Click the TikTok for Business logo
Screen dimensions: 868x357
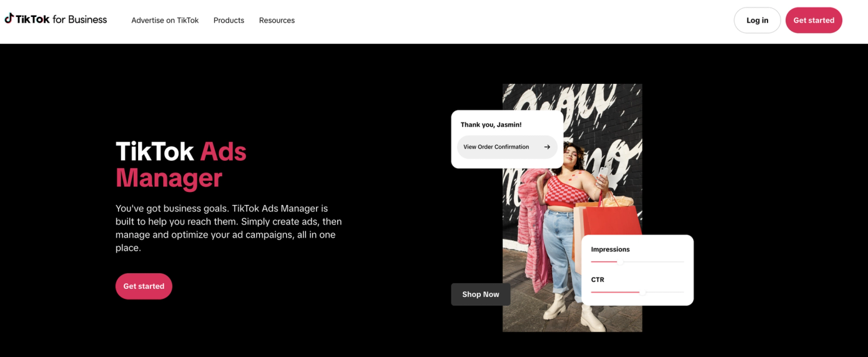tap(56, 19)
